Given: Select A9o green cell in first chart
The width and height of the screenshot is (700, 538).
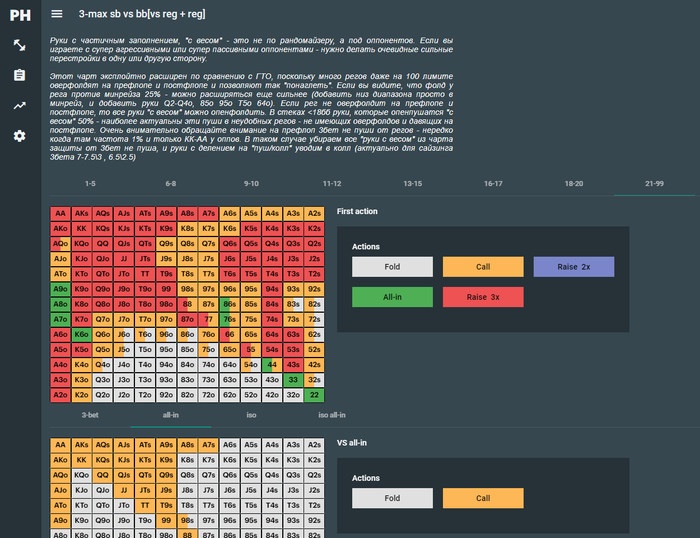Looking at the screenshot, I should (60, 289).
